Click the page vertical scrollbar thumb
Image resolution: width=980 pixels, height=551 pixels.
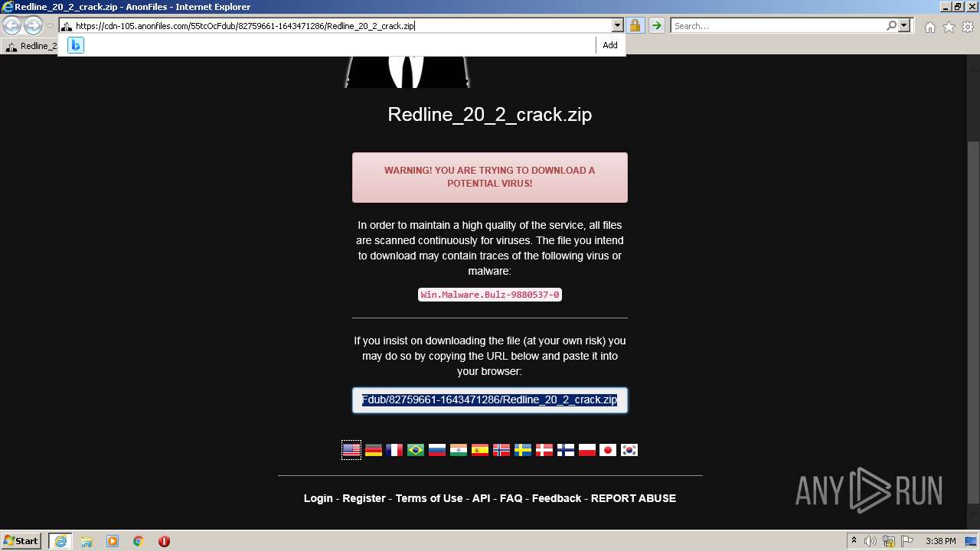973,321
